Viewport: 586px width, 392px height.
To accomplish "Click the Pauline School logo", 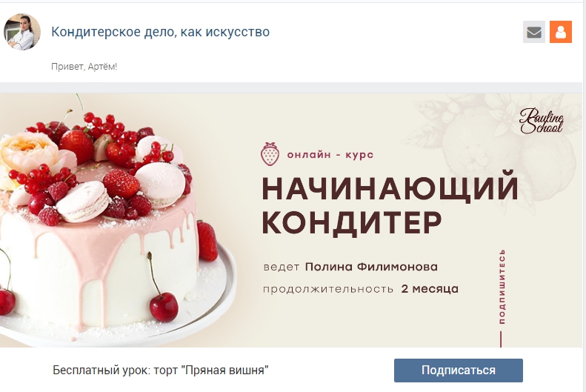I will click(x=541, y=121).
